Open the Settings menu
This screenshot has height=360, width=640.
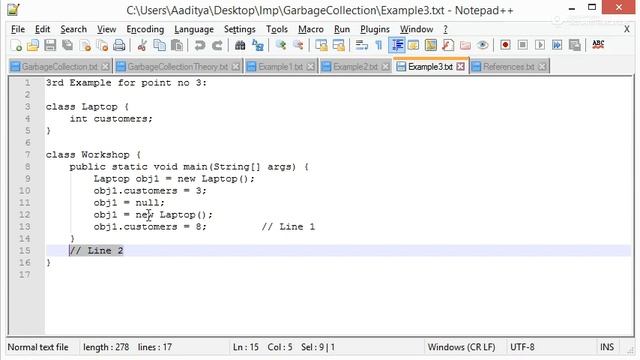[240, 29]
